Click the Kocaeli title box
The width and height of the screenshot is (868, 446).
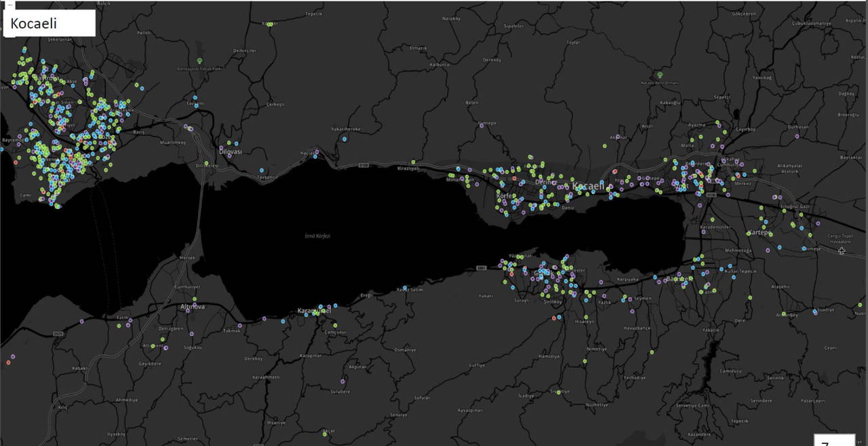tap(50, 23)
